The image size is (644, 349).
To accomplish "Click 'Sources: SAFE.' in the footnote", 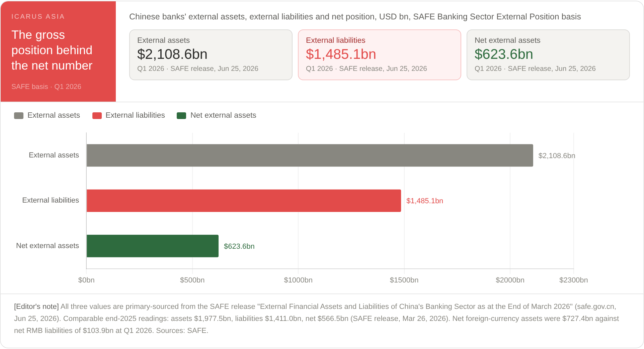I will (182, 331).
